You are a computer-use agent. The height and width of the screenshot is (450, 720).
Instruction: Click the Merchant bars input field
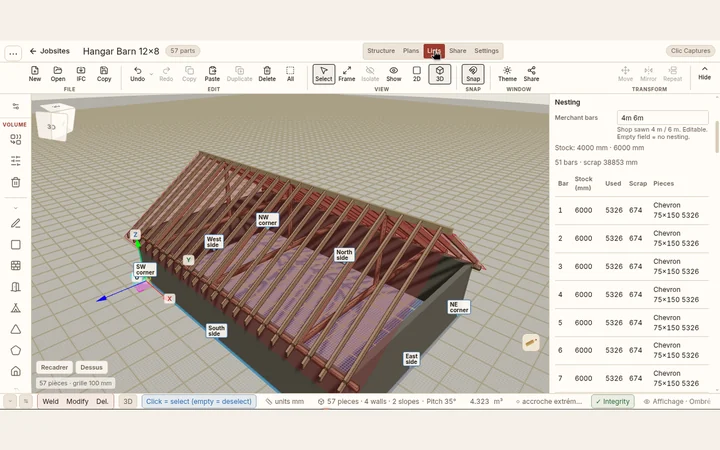pos(662,118)
